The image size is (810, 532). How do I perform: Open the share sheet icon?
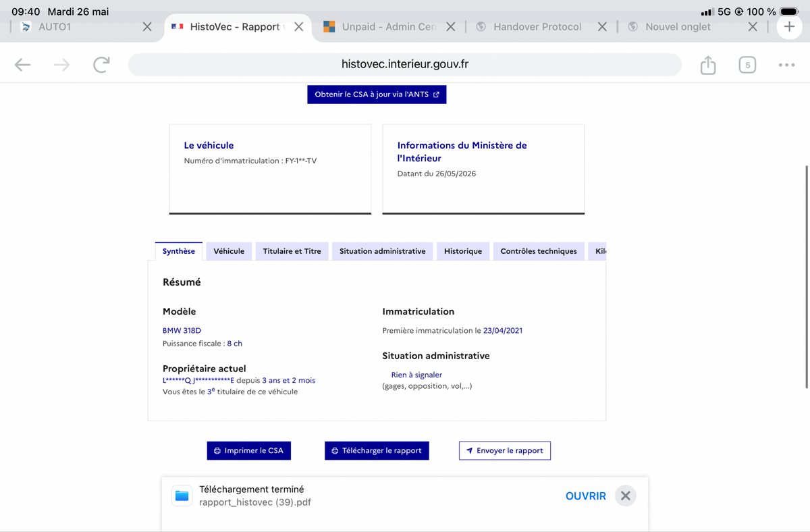coord(707,65)
